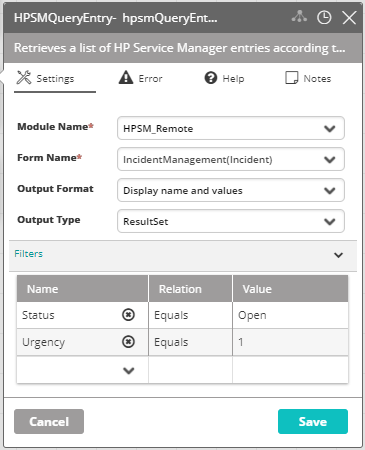Close the HPSMQueryEntry panel

[x=349, y=17]
